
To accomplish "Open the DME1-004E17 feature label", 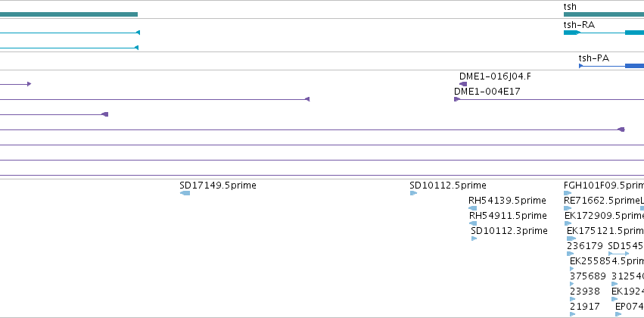I will [487, 92].
